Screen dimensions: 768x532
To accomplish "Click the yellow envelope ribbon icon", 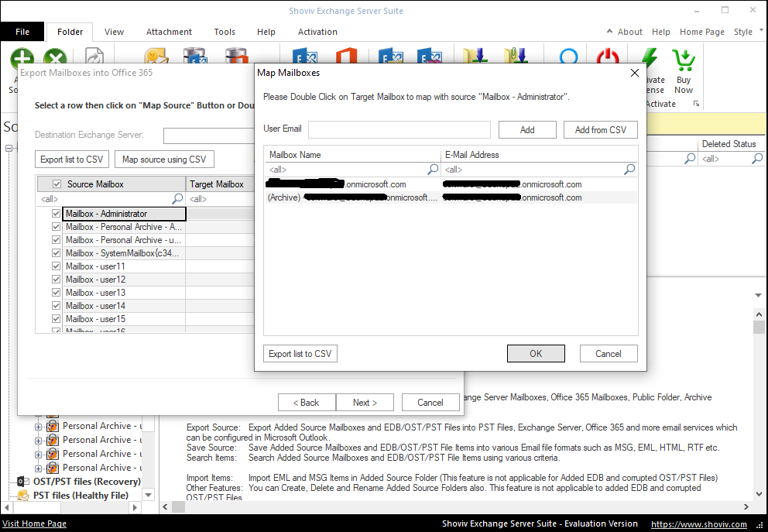I will pos(156,56).
